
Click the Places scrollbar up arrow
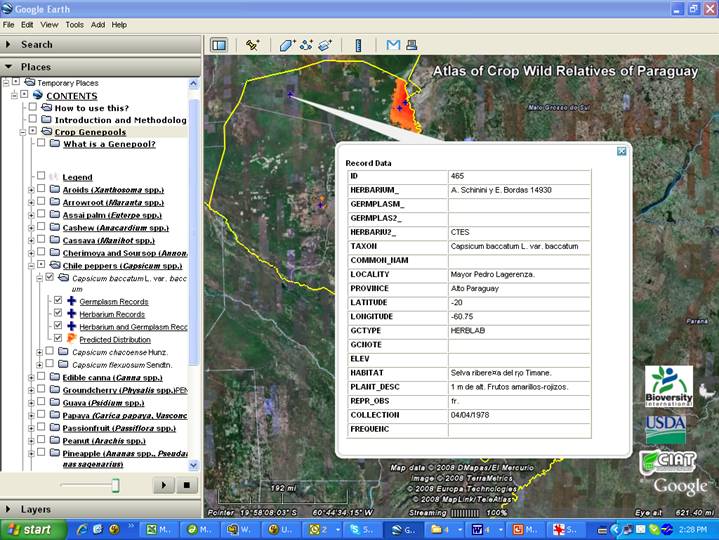pyautogui.click(x=194, y=83)
